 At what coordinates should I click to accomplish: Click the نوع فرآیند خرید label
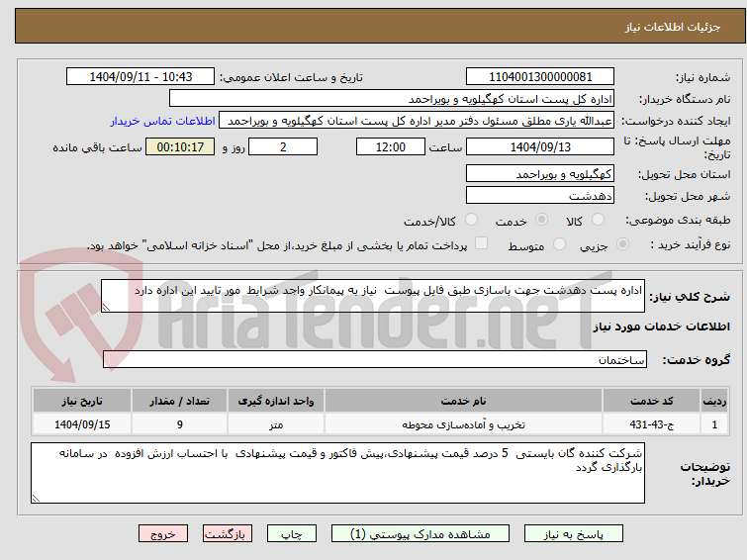pos(691,244)
